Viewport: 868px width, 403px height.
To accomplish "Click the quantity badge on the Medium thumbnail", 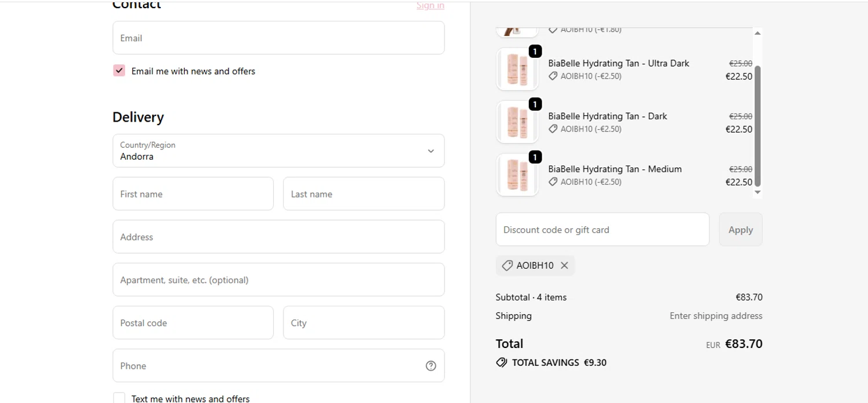I will click(x=535, y=157).
